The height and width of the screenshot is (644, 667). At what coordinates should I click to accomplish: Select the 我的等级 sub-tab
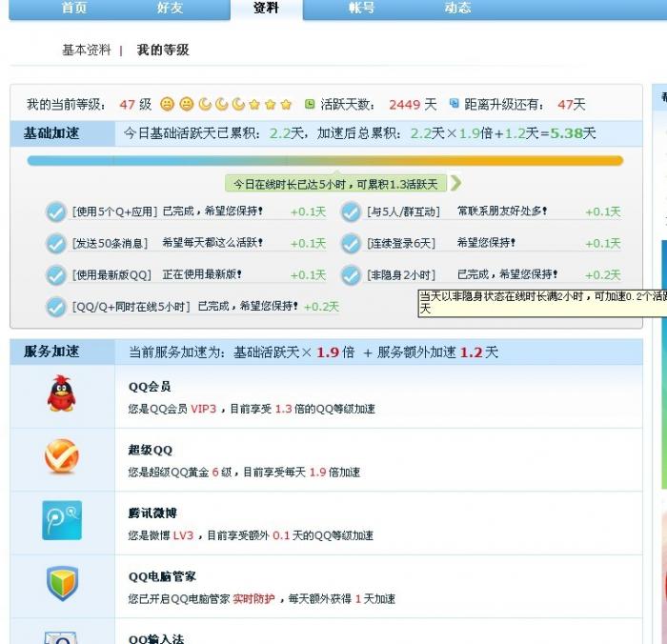(x=163, y=50)
